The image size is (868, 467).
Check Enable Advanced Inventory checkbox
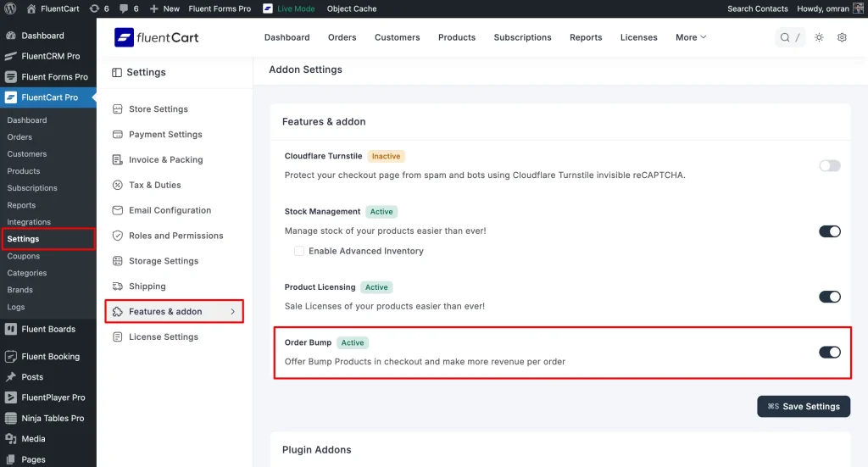tap(299, 251)
